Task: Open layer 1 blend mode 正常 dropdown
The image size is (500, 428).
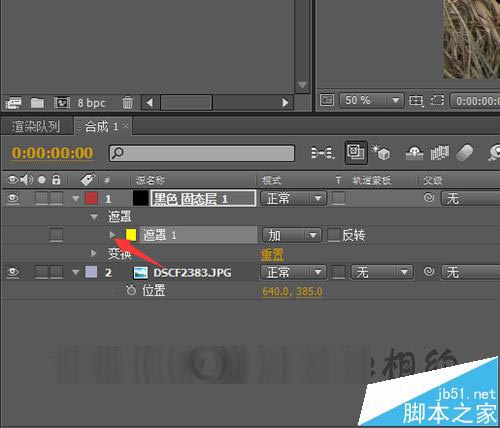Action: tap(293, 198)
